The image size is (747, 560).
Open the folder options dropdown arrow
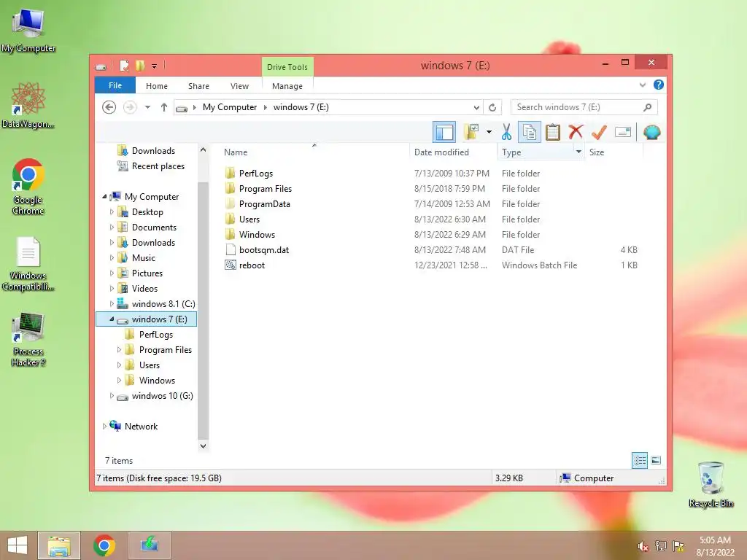[489, 133]
